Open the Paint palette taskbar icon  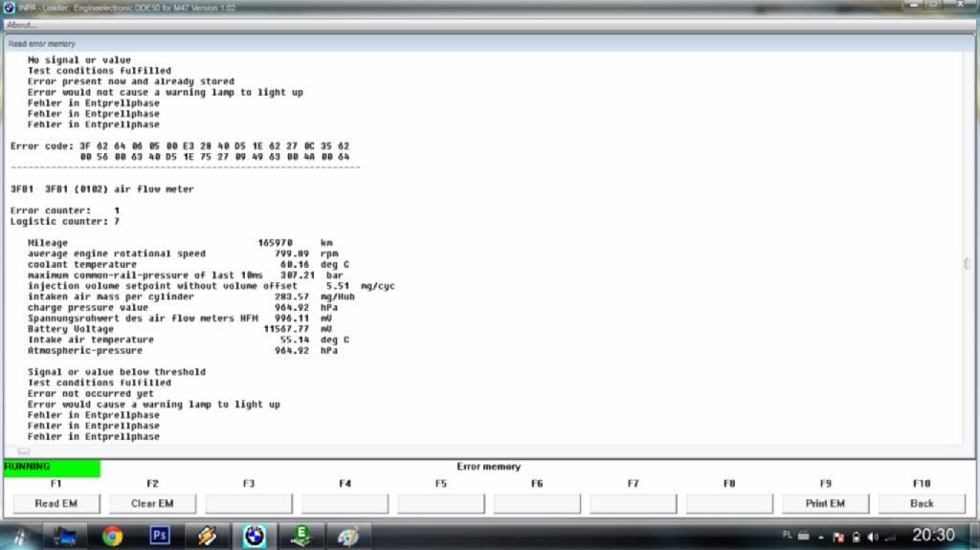[x=348, y=537]
